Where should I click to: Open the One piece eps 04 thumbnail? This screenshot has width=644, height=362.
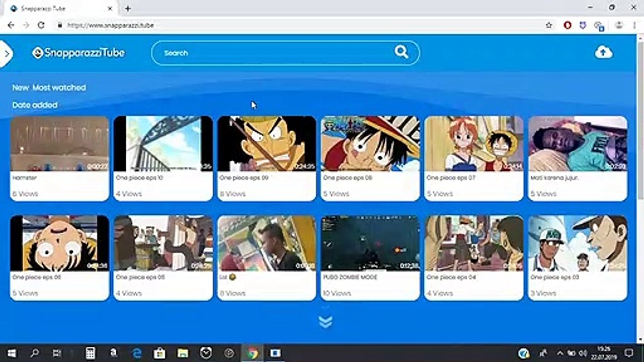pos(474,243)
